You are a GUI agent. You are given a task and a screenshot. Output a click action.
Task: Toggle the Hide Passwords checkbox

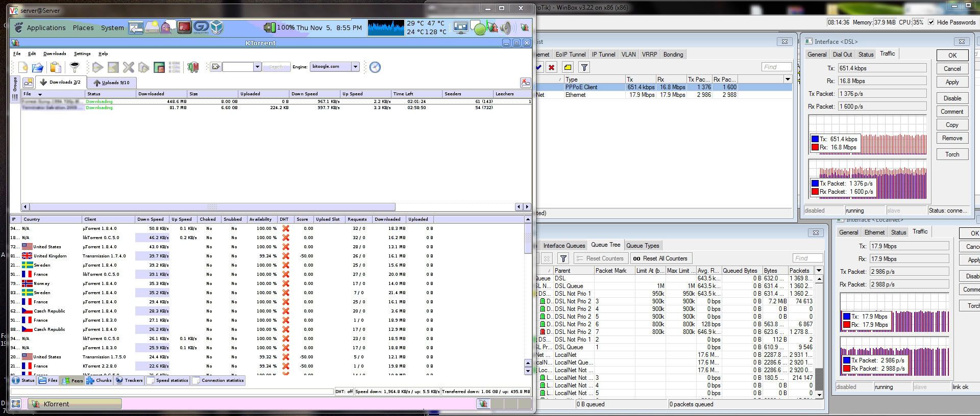coord(932,22)
